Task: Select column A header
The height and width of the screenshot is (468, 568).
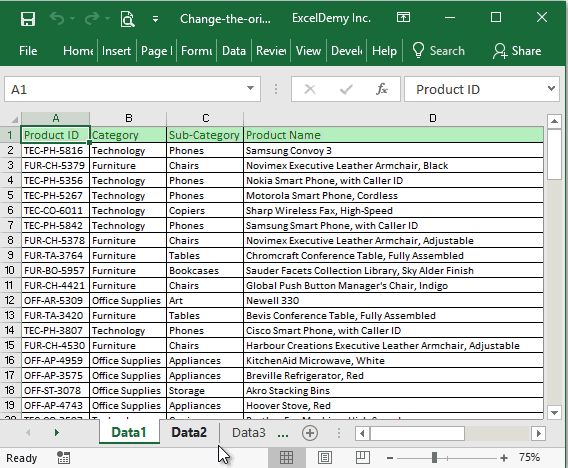Action: point(55,118)
